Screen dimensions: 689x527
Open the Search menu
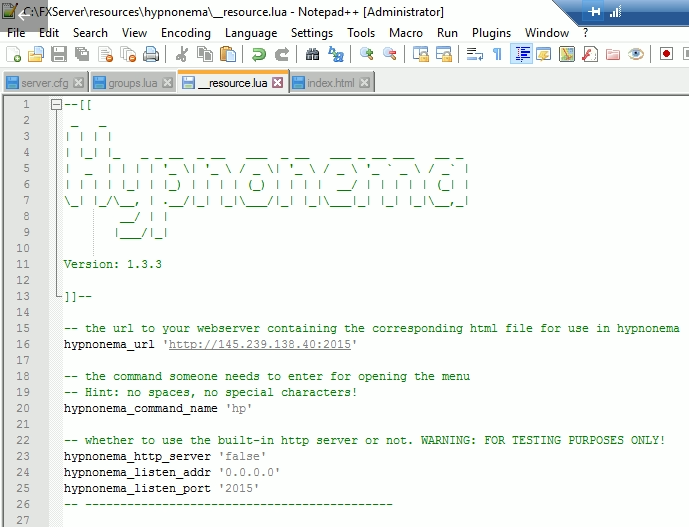(x=90, y=33)
